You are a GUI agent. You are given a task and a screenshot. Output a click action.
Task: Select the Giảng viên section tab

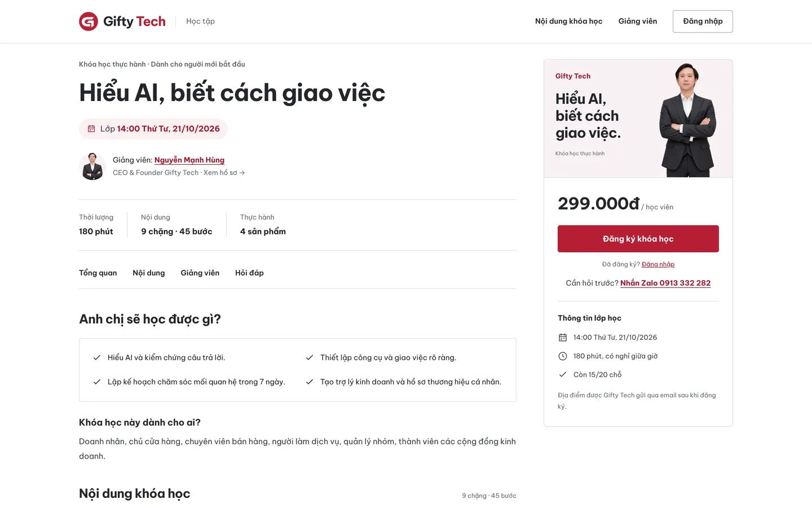(x=200, y=273)
